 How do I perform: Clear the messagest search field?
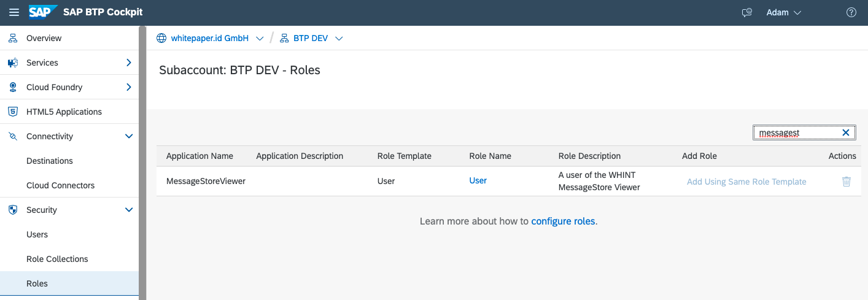[845, 133]
